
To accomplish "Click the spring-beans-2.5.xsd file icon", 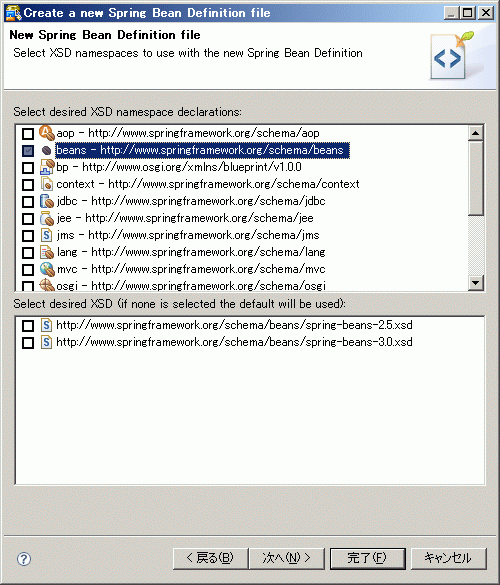I will click(46, 325).
